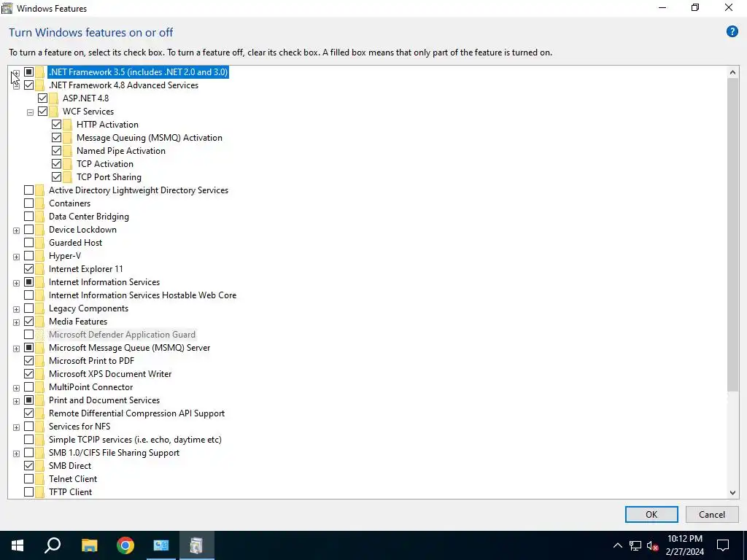Click folder icon beside Microsoft Print to PDF
The height and width of the screenshot is (560, 747).
pyautogui.click(x=39, y=361)
